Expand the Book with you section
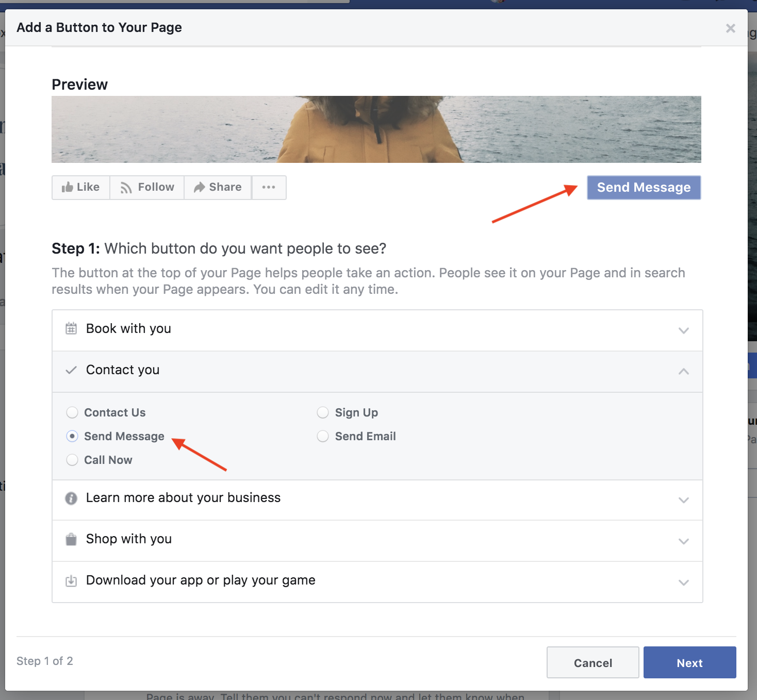Screen dimensions: 757x700 point(684,330)
